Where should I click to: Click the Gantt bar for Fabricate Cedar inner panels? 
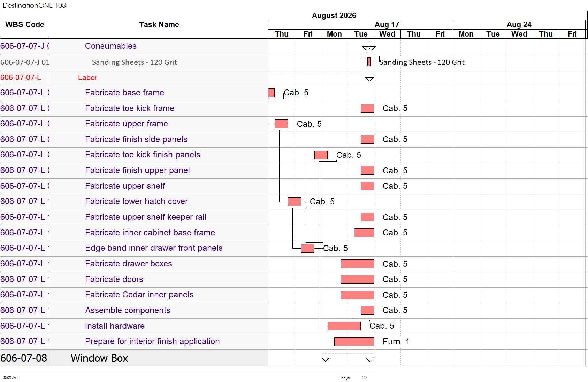click(x=357, y=295)
